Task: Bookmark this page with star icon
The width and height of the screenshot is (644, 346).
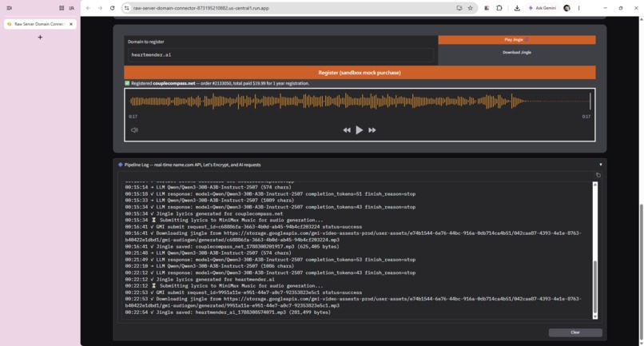Action: click(471, 8)
